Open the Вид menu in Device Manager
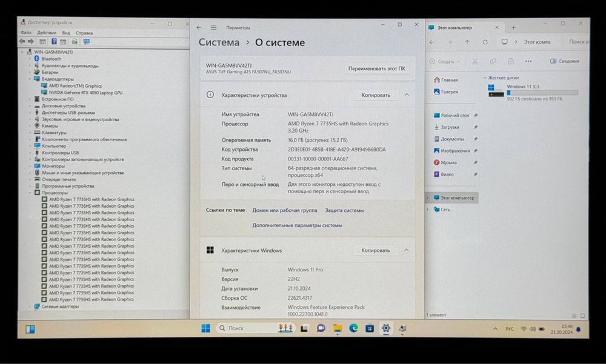 pyautogui.click(x=66, y=33)
